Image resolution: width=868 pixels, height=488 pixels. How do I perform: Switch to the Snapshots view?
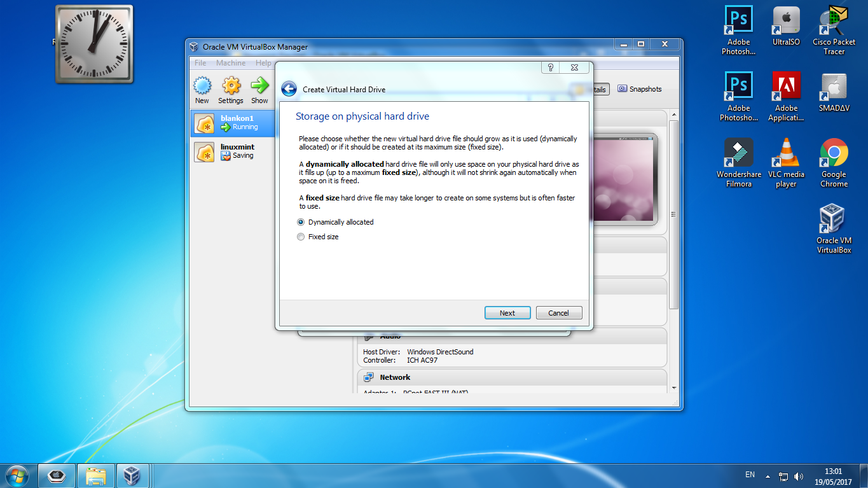point(640,89)
